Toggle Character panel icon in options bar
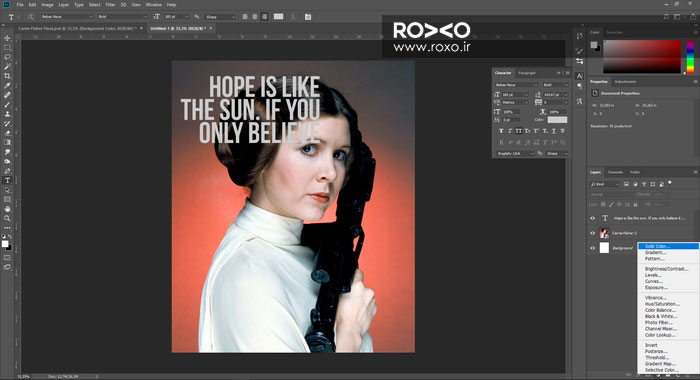 308,17
